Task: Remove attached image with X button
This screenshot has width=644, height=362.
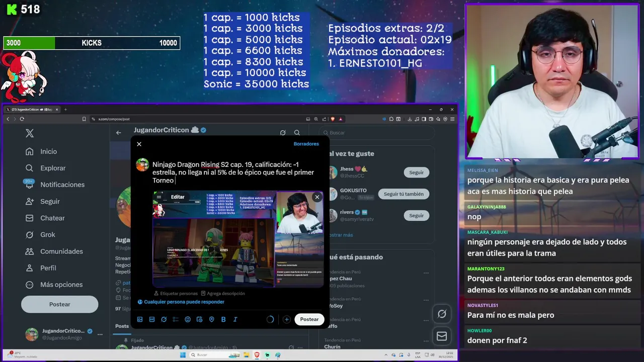Action: pos(317,197)
